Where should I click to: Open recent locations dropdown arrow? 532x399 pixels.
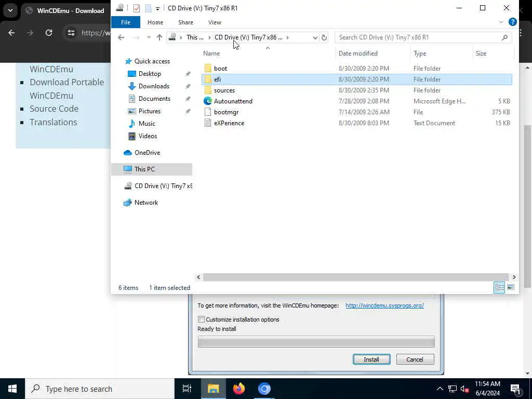pos(148,37)
